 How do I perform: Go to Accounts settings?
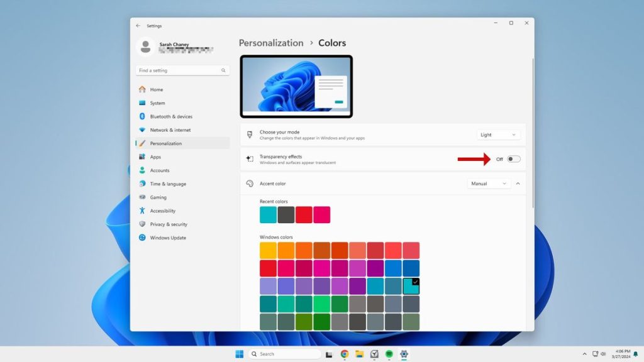(158, 170)
